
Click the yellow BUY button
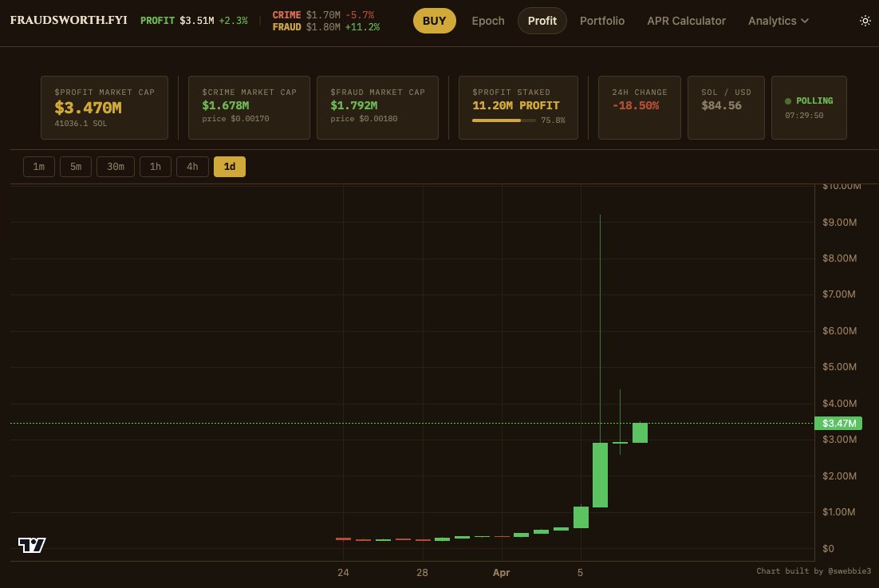[x=435, y=21]
